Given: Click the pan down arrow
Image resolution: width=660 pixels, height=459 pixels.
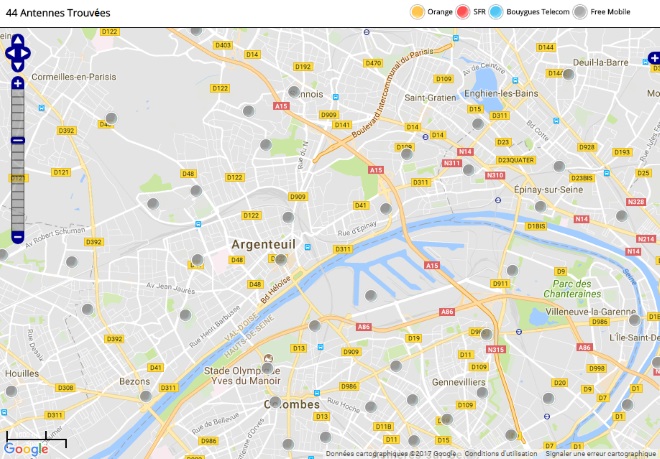Looking at the screenshot, I should pyautogui.click(x=18, y=66).
